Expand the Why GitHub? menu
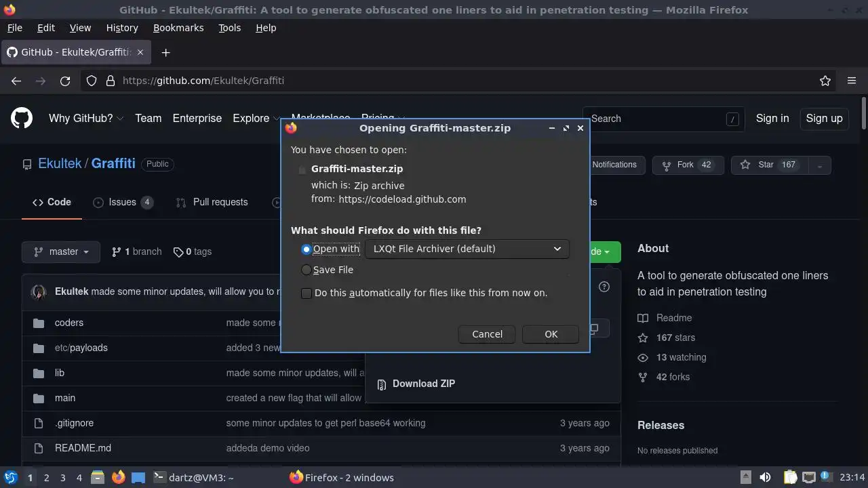The width and height of the screenshot is (868, 488). coord(86,118)
